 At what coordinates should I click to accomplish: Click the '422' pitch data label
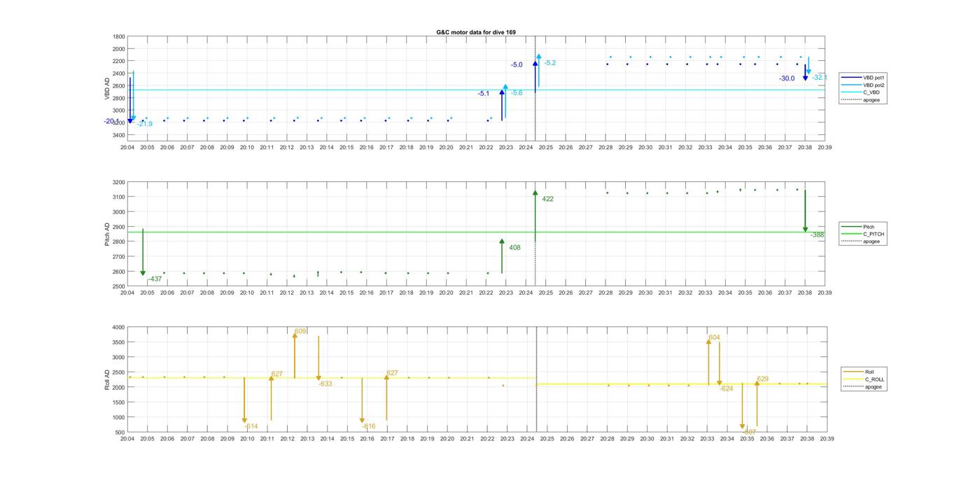tap(547, 199)
